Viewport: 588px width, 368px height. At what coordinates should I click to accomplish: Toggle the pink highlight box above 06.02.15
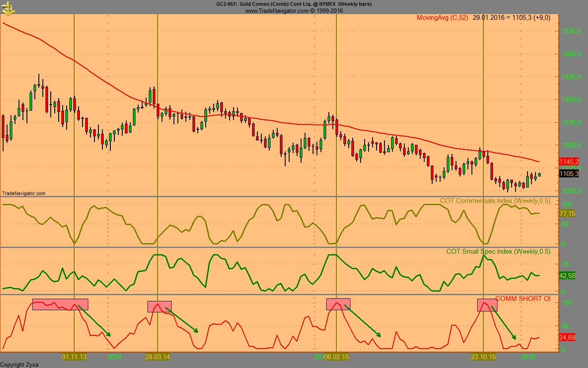(x=338, y=303)
